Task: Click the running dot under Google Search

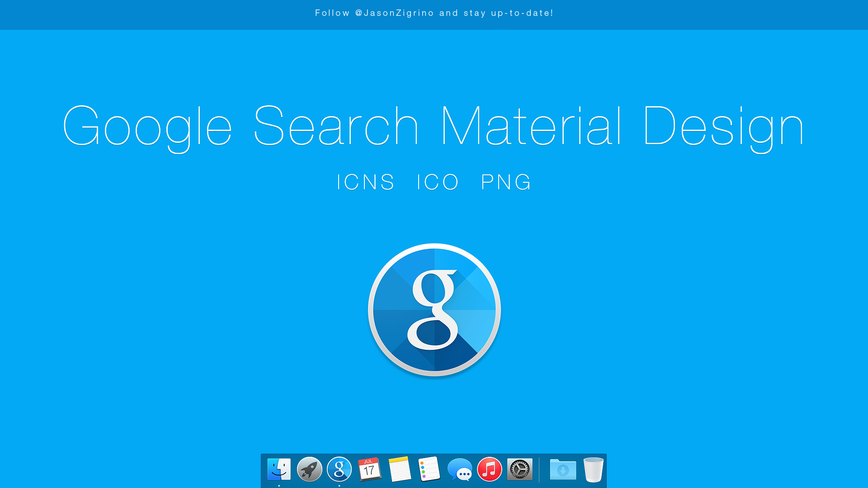Action: coord(339,485)
